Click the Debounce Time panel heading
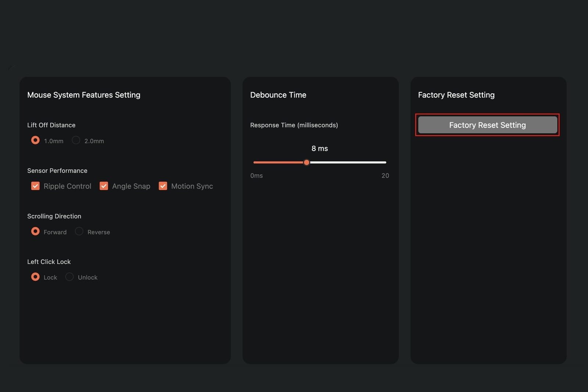The image size is (588, 392). coord(278,95)
